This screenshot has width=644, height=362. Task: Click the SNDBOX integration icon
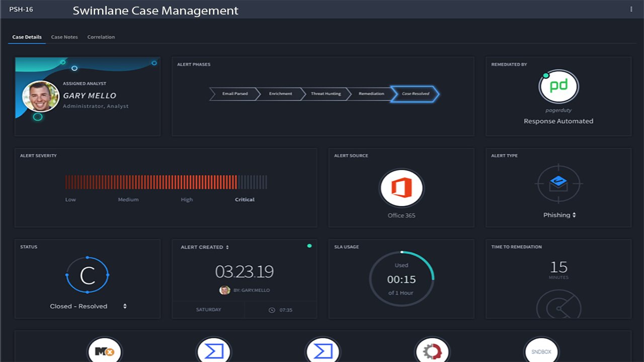(x=541, y=350)
